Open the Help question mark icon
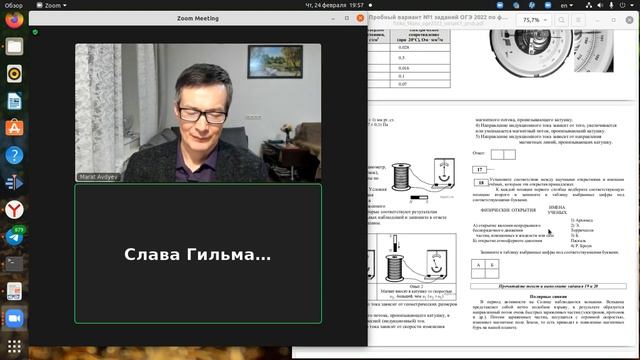 point(14,156)
